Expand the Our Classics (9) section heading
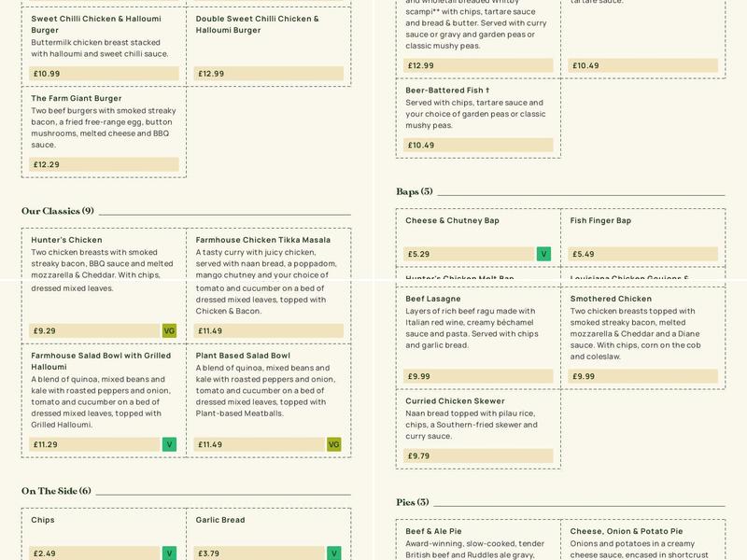This screenshot has width=747, height=560. [x=58, y=211]
